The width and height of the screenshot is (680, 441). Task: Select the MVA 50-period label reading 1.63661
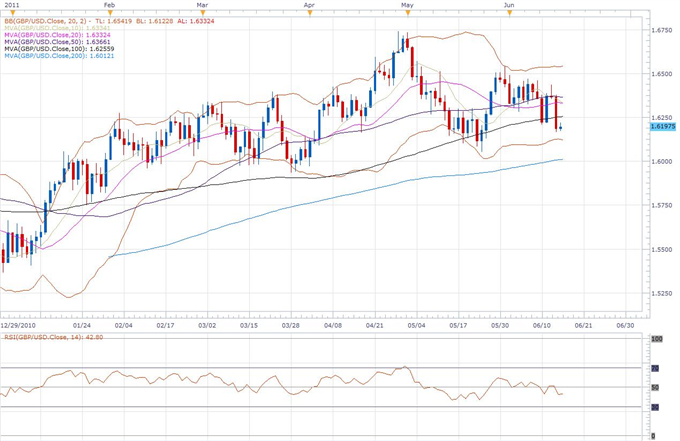click(x=57, y=42)
